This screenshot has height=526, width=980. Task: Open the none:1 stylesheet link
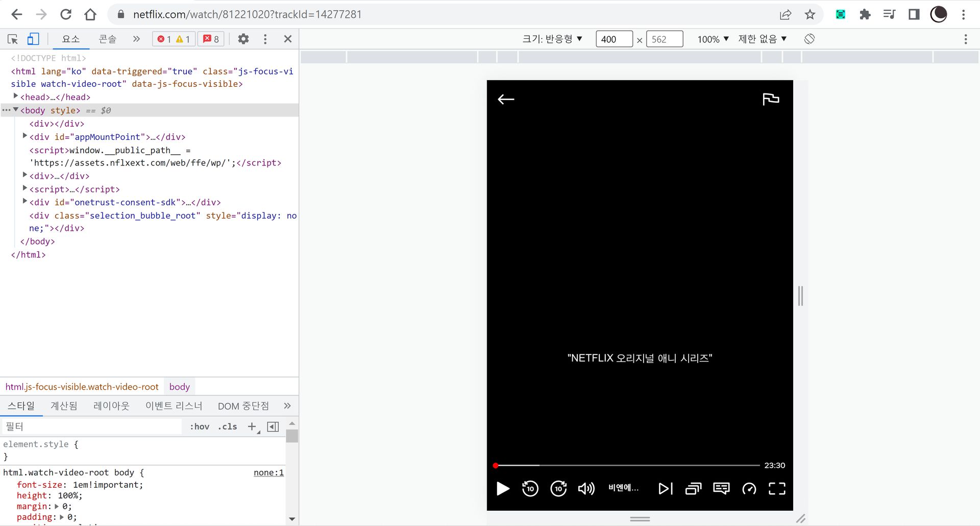[268, 473]
